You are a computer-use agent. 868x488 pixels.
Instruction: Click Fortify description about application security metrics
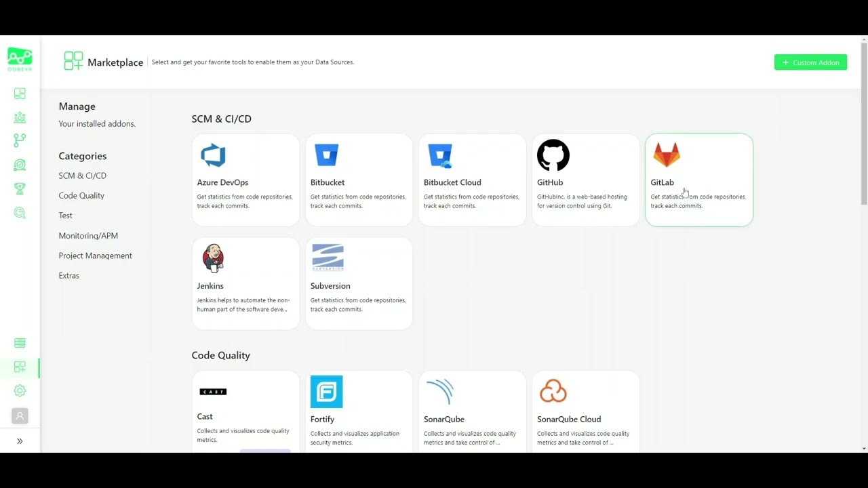tap(355, 439)
